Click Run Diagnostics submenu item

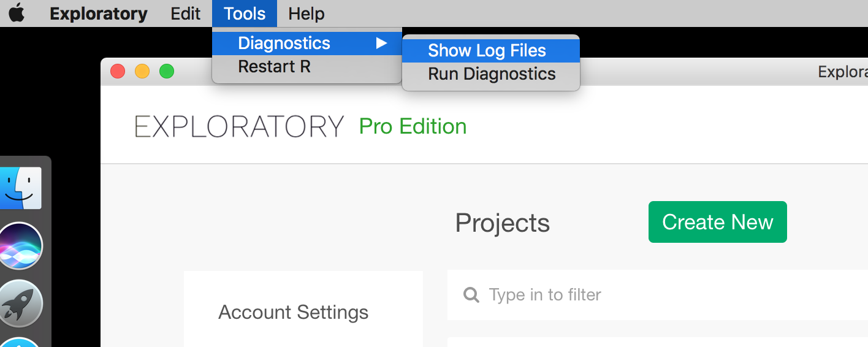[x=491, y=74]
